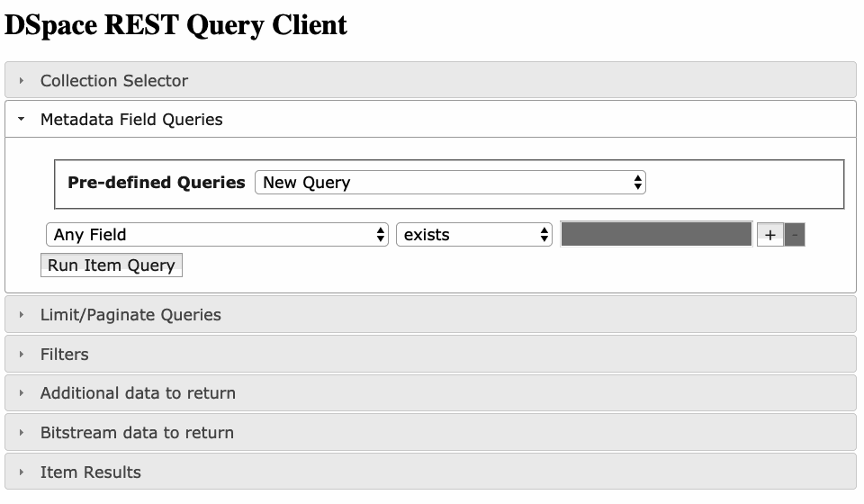Open the Limit/Paginate Queries section
864x504 pixels.
coord(430,314)
